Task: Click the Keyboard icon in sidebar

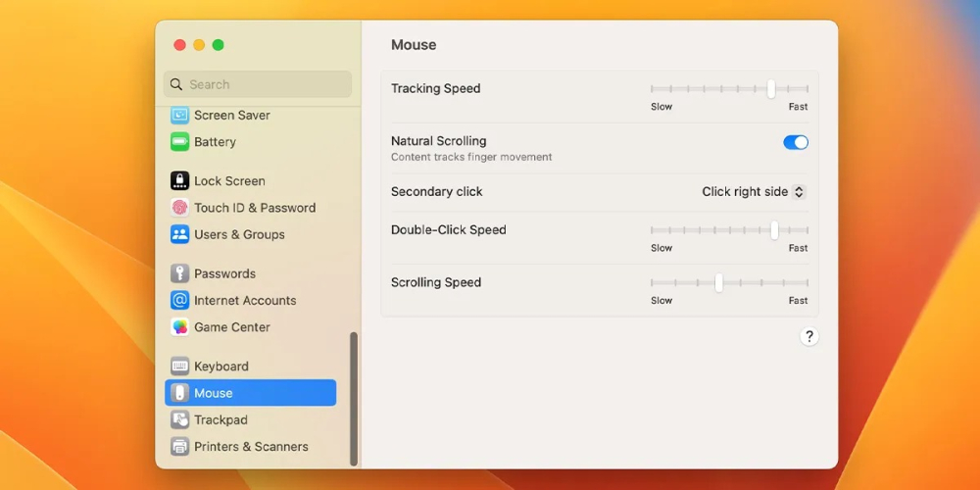Action: tap(179, 367)
